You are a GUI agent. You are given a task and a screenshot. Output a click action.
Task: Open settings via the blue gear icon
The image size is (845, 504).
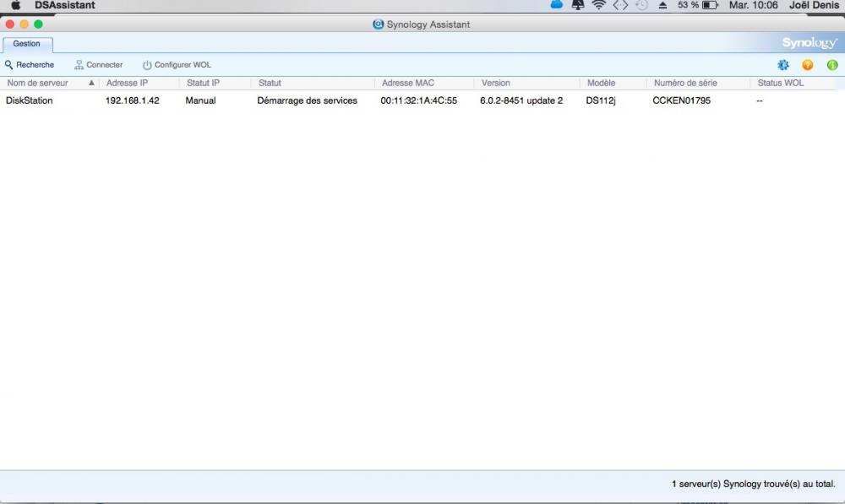click(783, 65)
